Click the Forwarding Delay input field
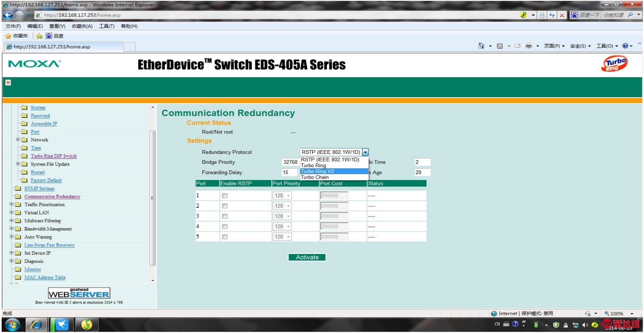Image resolution: width=644 pixels, height=333 pixels. (290, 172)
